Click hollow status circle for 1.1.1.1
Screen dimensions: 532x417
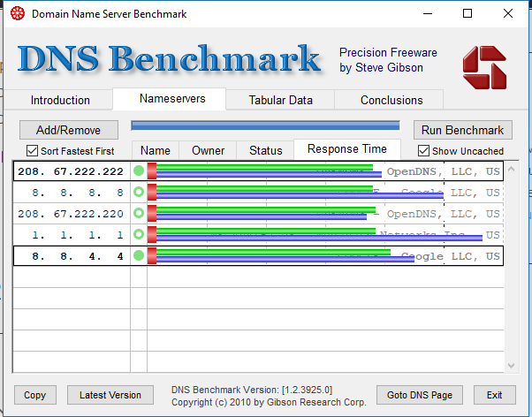[139, 234]
